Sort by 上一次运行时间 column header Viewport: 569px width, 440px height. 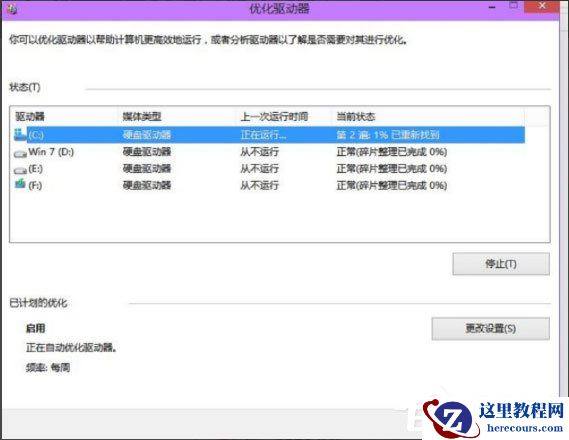[x=274, y=117]
